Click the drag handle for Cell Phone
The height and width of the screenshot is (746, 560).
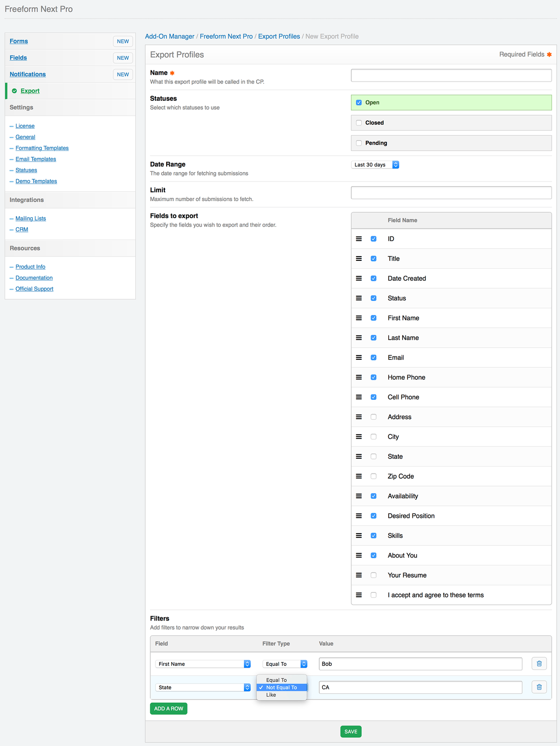[x=359, y=397]
